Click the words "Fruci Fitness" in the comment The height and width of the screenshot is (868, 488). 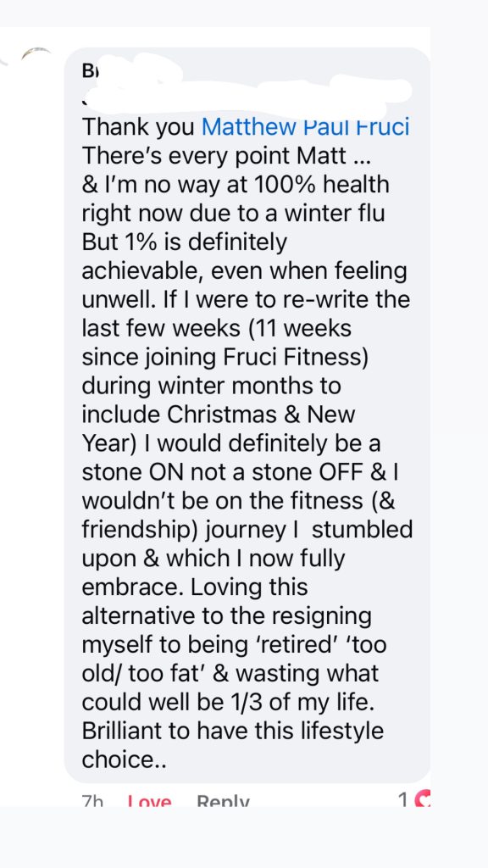coord(296,357)
